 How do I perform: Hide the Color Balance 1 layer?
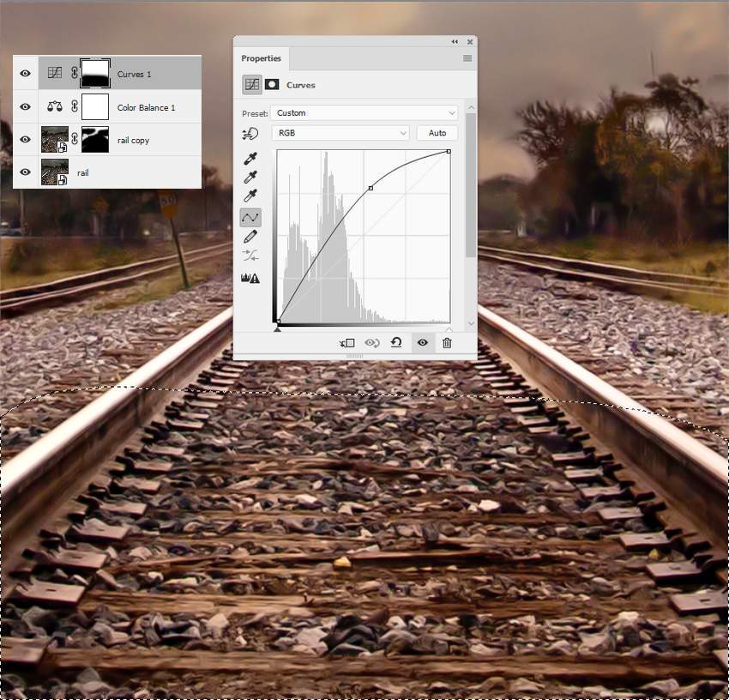click(25, 107)
